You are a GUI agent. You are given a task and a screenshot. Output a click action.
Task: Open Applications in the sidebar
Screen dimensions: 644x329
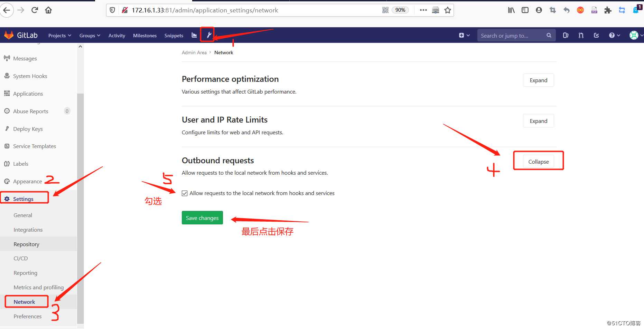point(28,94)
